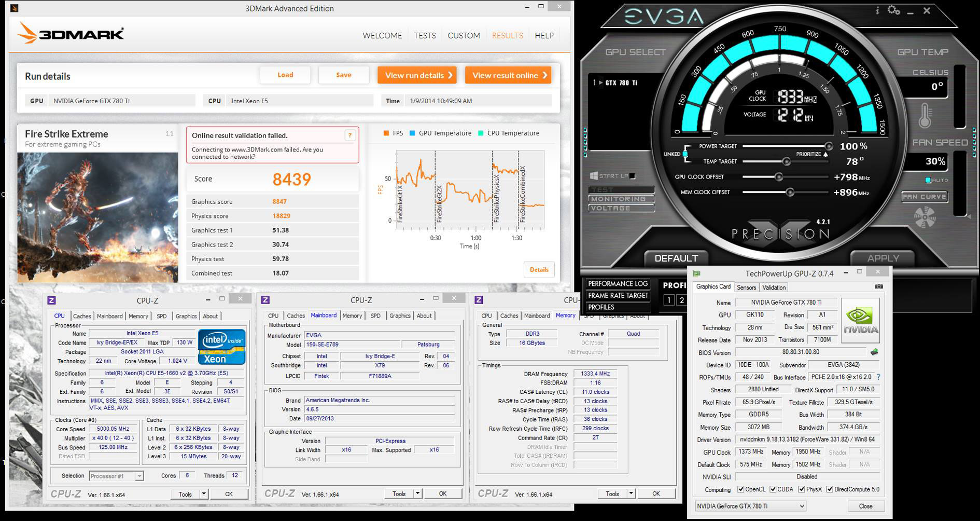Screen dimensions: 980x521
Task: Click the GTX 780 Ti GPU select arrow
Action: [x=600, y=83]
